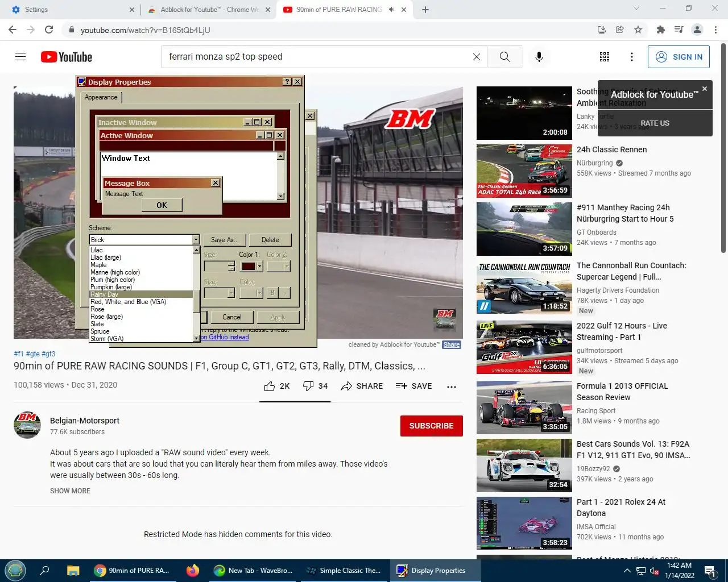Viewport: 728px width, 582px height.
Task: Open 24h Classic Rennen video thumbnail
Action: click(524, 171)
